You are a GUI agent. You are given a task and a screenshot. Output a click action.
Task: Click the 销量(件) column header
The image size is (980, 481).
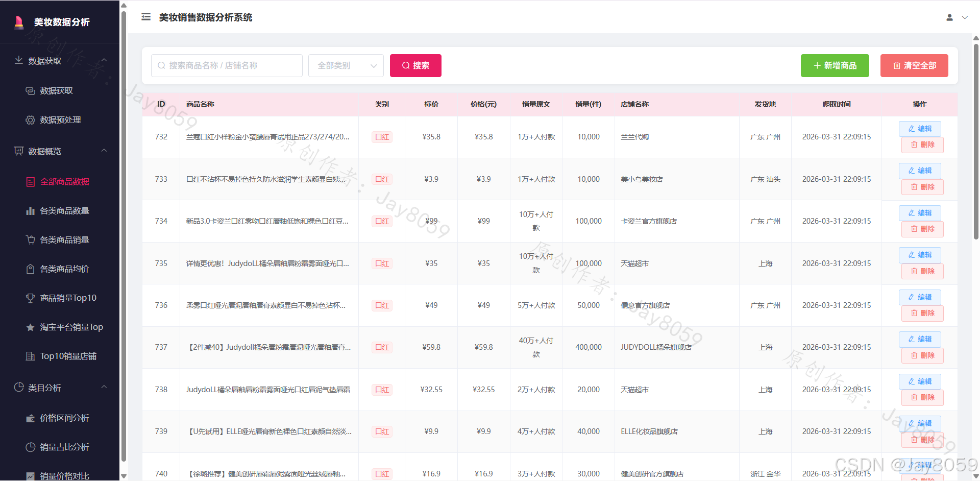click(x=588, y=104)
